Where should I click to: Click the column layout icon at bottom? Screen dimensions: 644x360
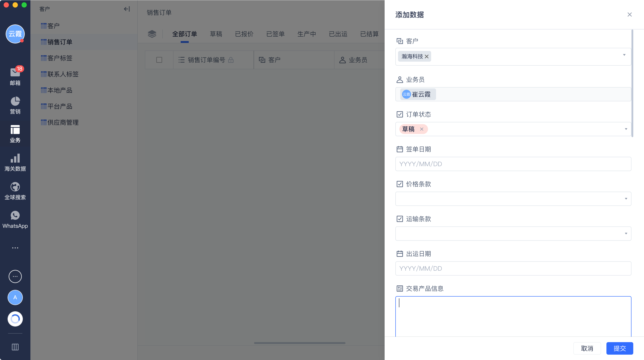pos(15,347)
